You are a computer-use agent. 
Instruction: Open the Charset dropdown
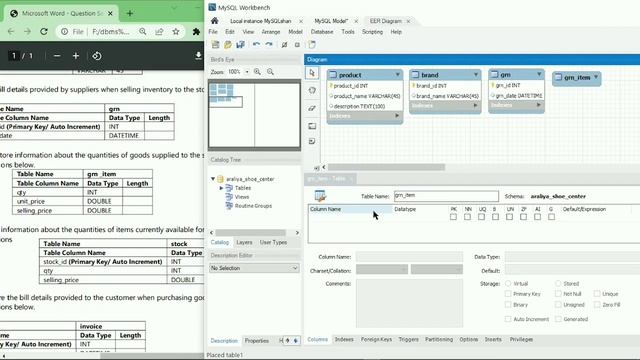382,269
